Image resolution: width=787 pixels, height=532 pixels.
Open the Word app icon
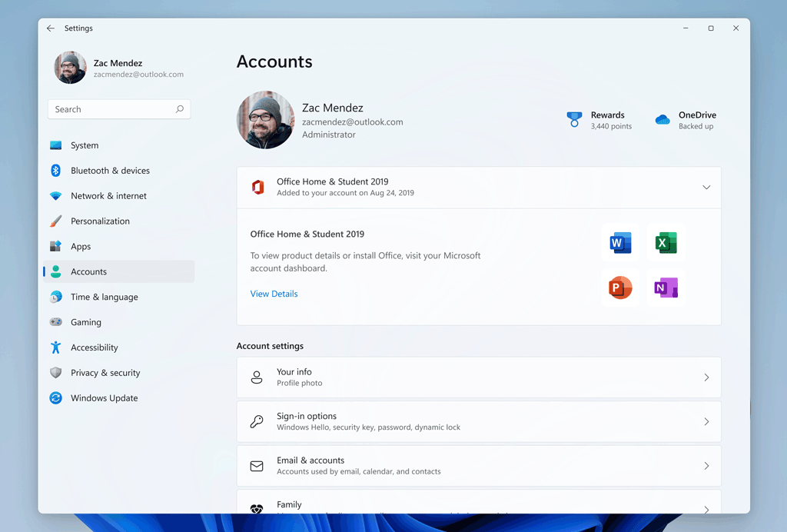pos(619,242)
